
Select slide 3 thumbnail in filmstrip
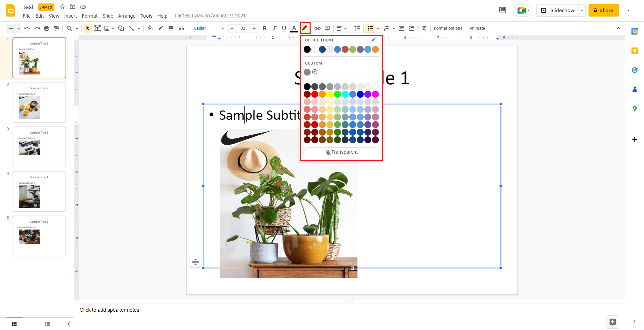39,147
